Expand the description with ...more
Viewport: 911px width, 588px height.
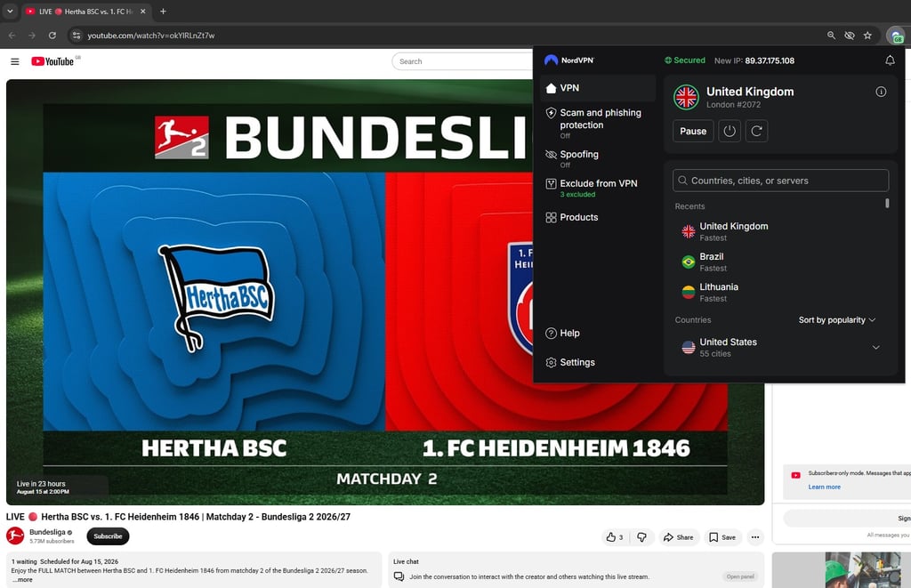click(22, 580)
